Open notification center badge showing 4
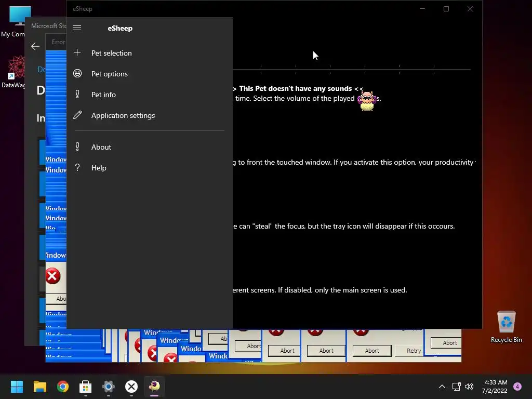The width and height of the screenshot is (532, 399). coord(517,387)
